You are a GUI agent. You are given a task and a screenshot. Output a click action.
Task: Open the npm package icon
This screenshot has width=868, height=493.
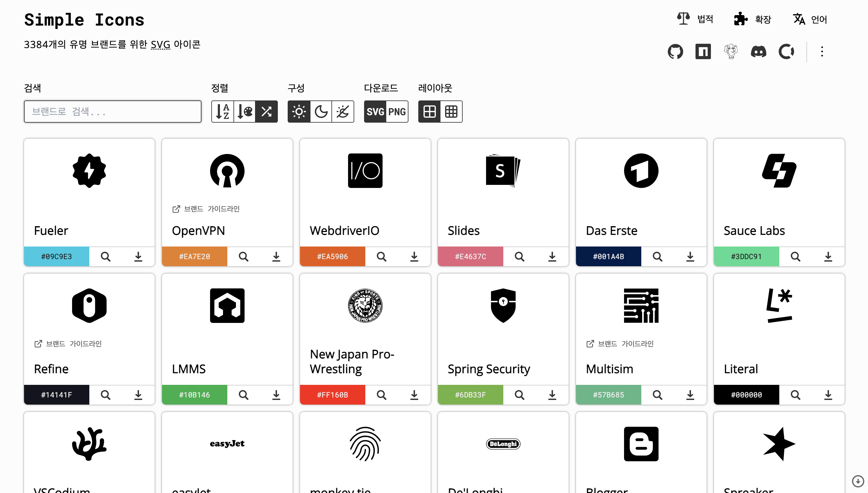pos(703,51)
